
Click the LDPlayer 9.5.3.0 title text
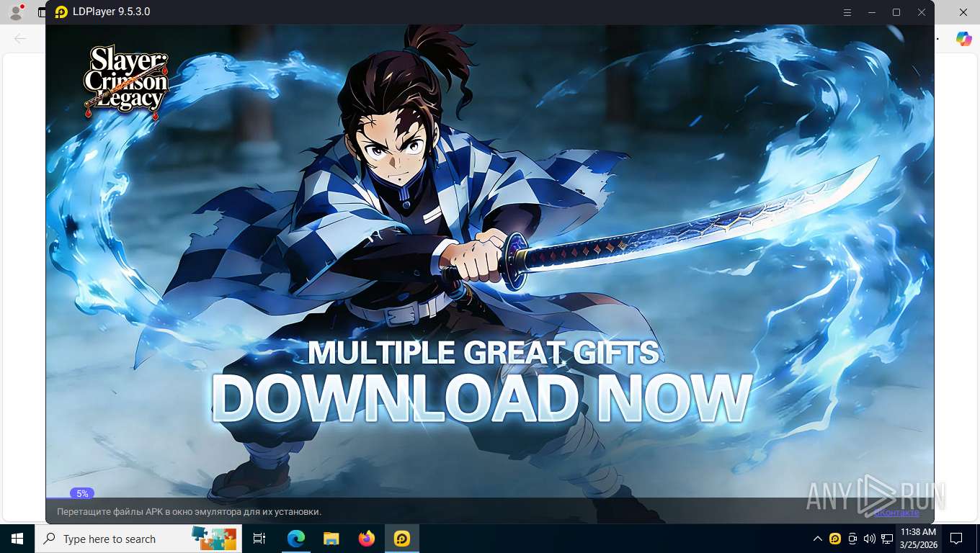112,12
